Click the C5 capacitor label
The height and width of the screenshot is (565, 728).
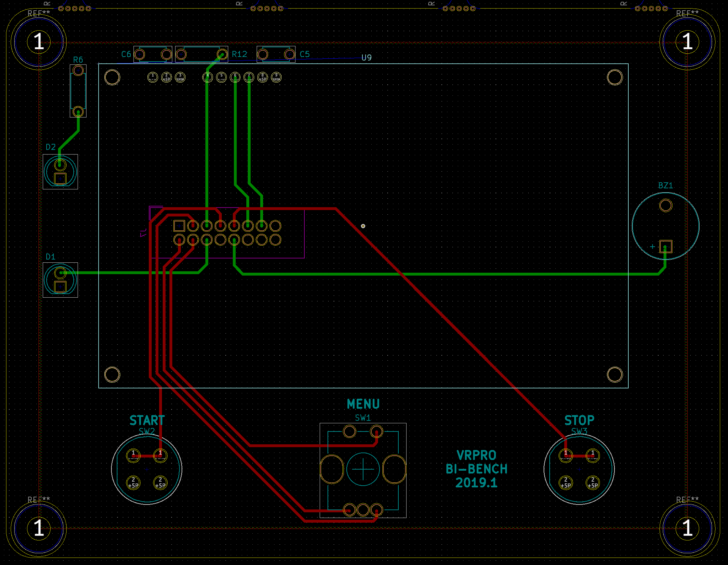(304, 54)
